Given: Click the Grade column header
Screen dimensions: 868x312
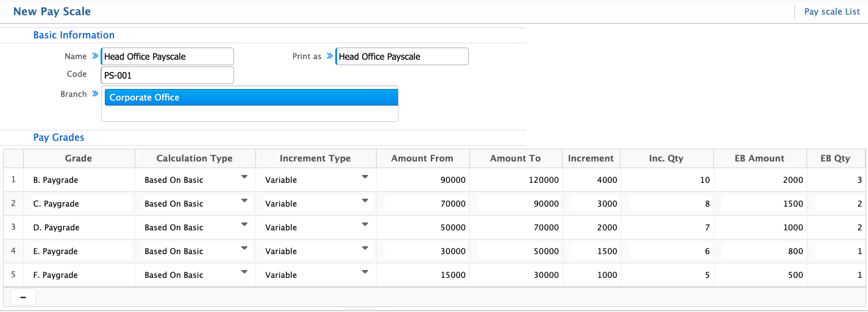Looking at the screenshot, I should tap(79, 158).
